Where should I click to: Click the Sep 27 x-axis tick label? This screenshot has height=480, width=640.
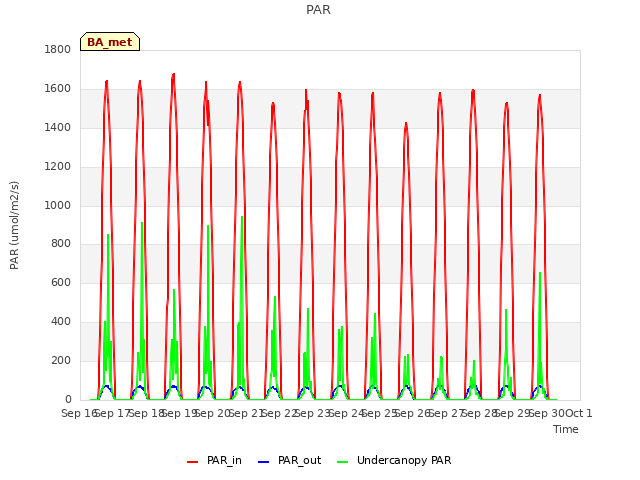pos(447,413)
